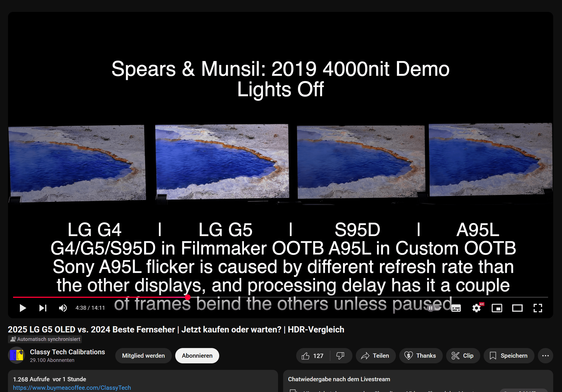Open the buymeacoffee.com/ClassyTech link
This screenshot has width=562, height=392.
[72, 388]
